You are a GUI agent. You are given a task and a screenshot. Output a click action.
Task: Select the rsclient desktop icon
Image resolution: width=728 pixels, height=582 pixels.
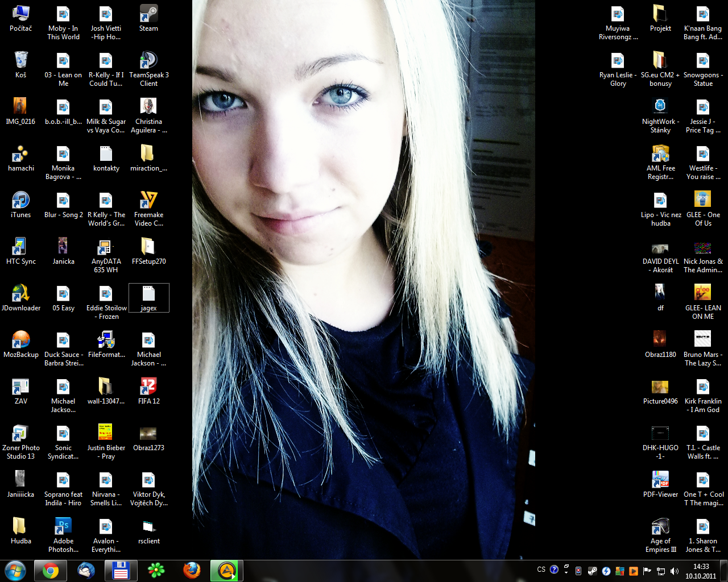[x=148, y=531]
